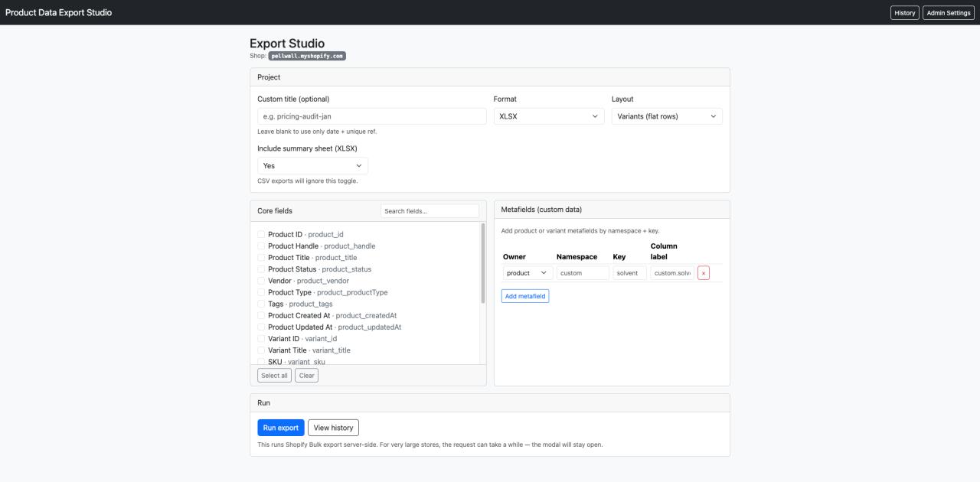
Task: Check Product Updated At checkbox
Action: point(261,327)
